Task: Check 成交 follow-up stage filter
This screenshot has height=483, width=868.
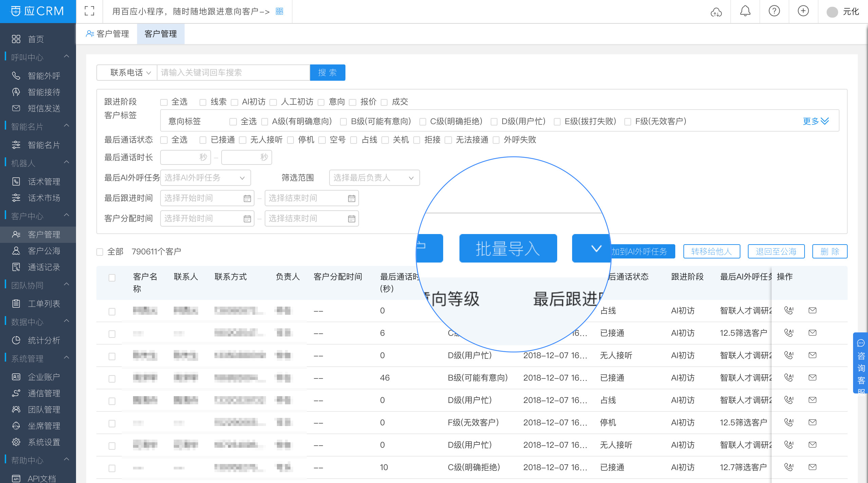Action: (x=384, y=102)
